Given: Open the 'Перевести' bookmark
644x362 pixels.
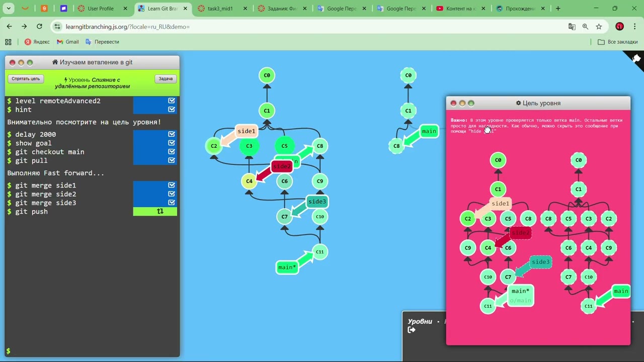Looking at the screenshot, I should click(x=102, y=42).
